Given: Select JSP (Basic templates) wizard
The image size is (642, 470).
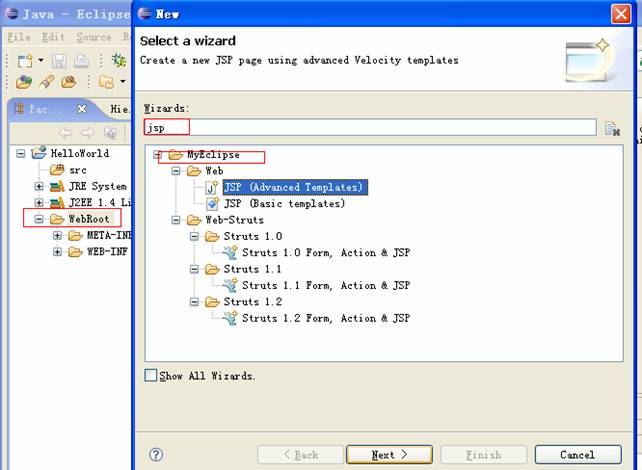Looking at the screenshot, I should coord(285,203).
